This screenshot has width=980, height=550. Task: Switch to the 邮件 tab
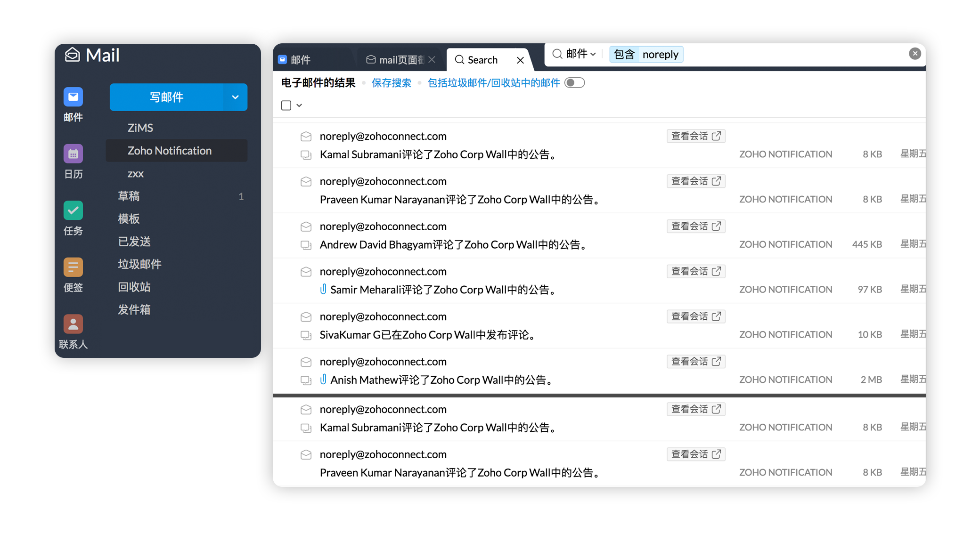300,60
